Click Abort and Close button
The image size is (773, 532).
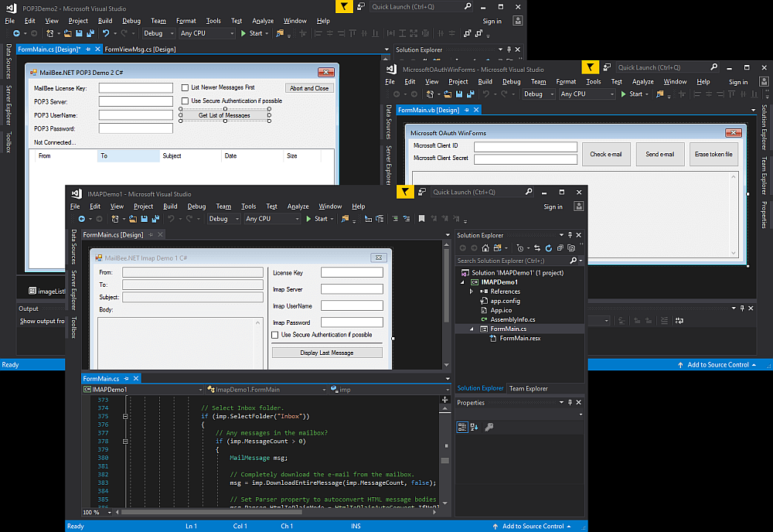point(309,88)
